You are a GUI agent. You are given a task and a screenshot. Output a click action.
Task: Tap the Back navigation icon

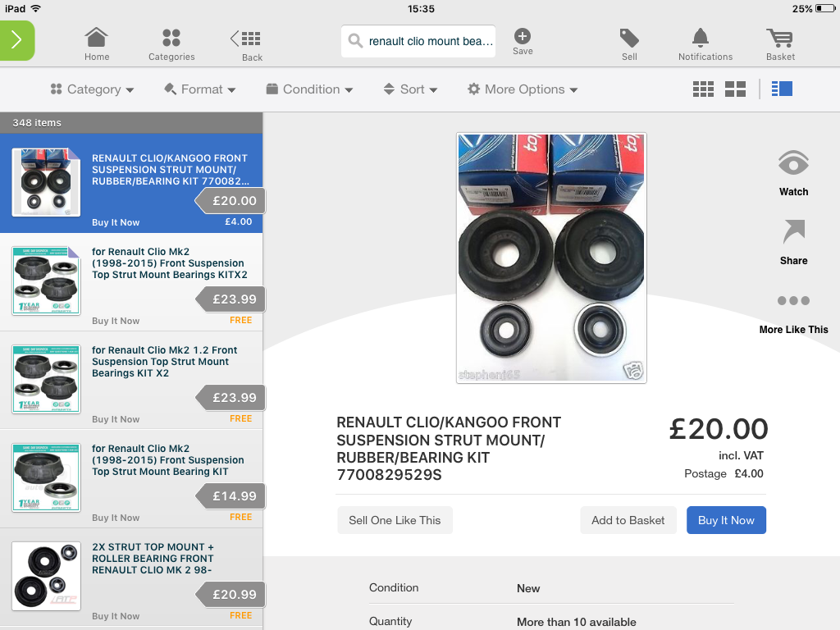246,39
